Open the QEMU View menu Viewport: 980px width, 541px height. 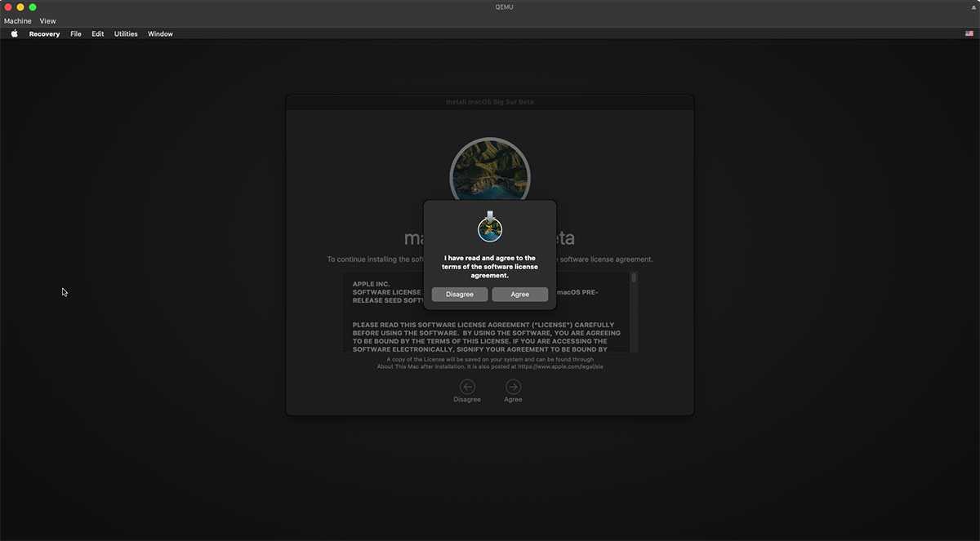pyautogui.click(x=48, y=21)
